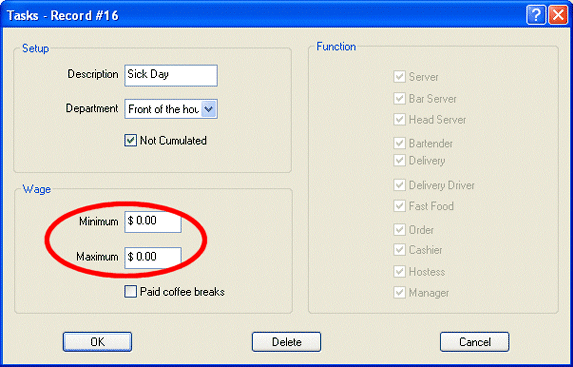Viewport: 573px width, 367px height.
Task: Toggle the Hostess function checkbox
Action: [x=399, y=272]
